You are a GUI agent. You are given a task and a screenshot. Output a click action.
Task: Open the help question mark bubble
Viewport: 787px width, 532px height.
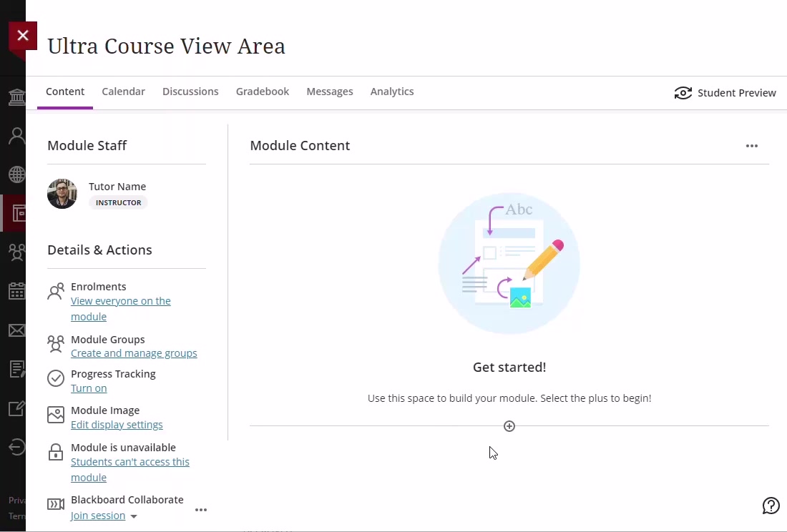[x=771, y=506]
